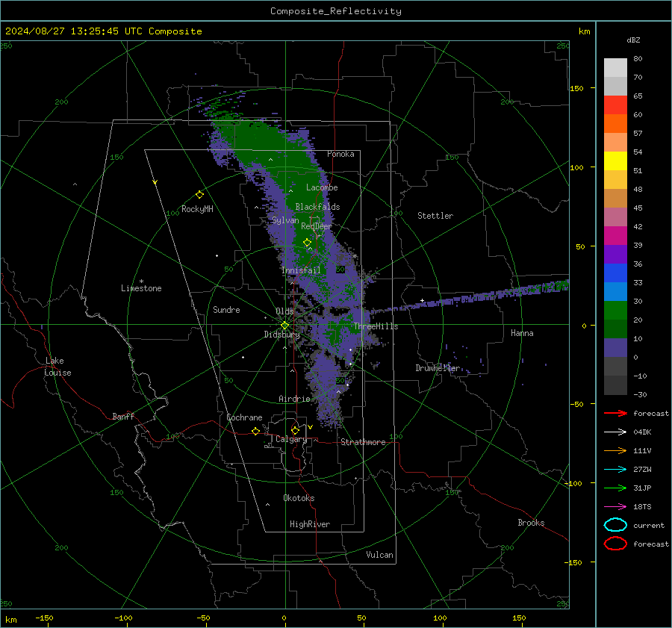
Task: Click the magenta 18TS arrow legend
Action: (x=615, y=506)
